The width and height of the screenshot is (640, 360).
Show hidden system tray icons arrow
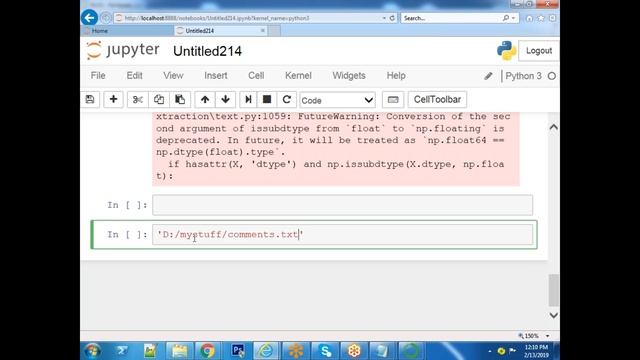[x=490, y=351]
